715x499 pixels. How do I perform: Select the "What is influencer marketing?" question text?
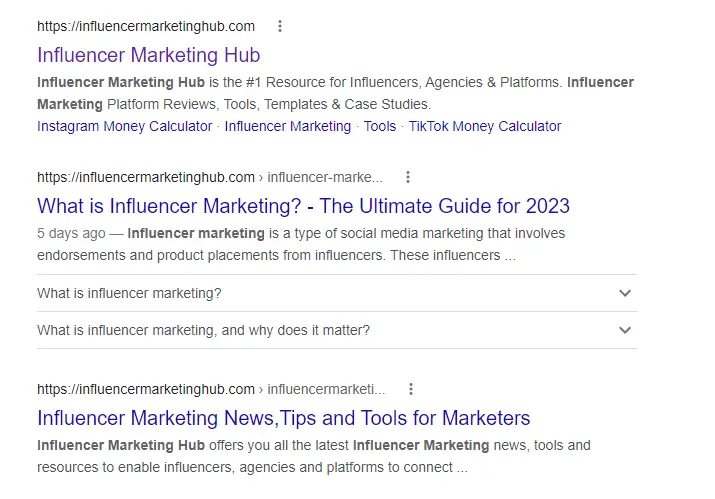coord(129,293)
